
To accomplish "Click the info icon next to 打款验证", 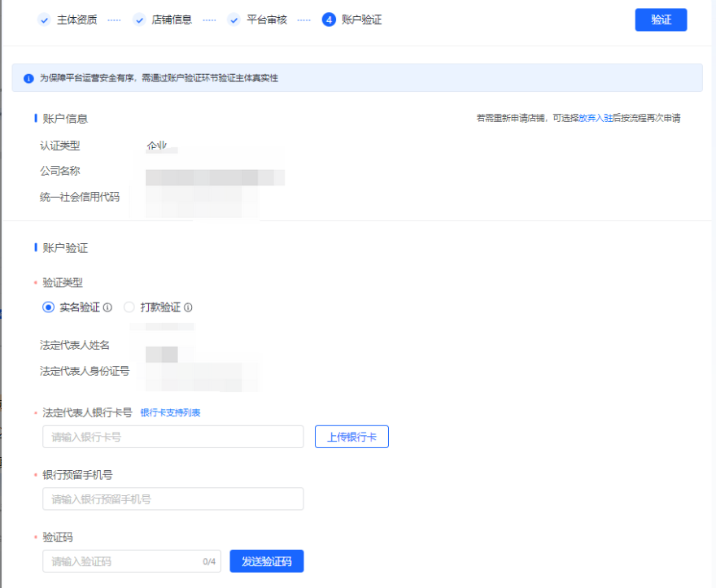I will (x=189, y=307).
